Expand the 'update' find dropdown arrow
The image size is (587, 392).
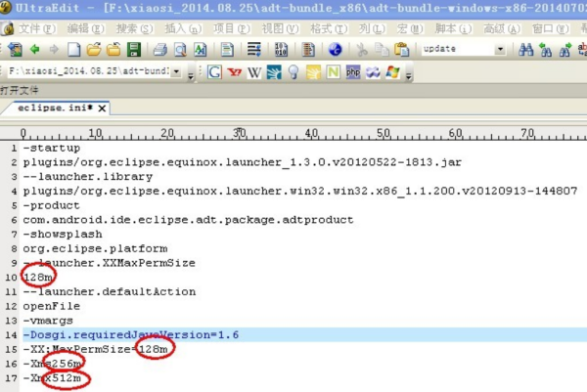click(x=500, y=49)
